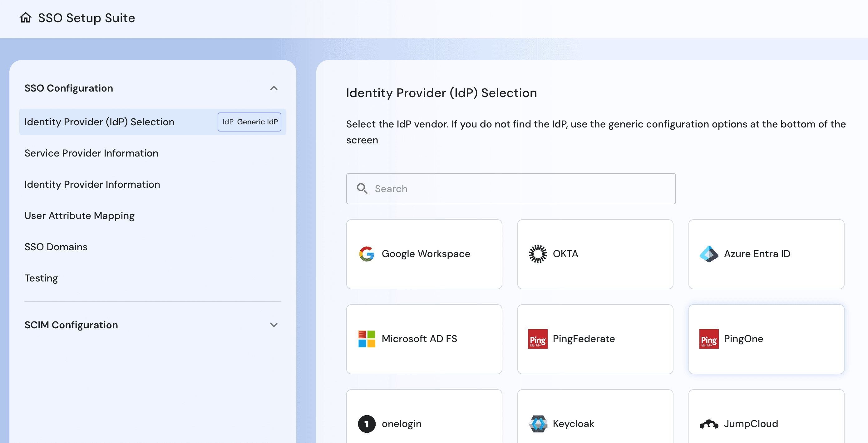Select Azure Entra ID provider

coord(766,254)
